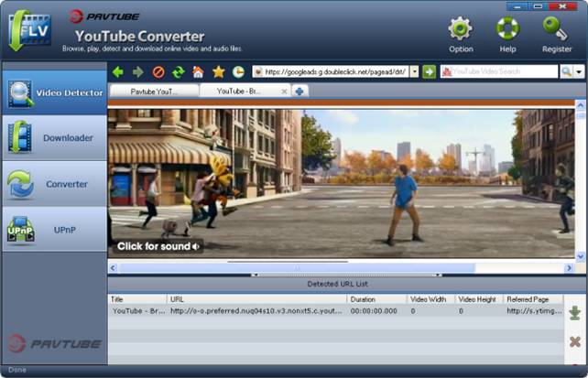Click the Referred Page column header

coord(533,299)
